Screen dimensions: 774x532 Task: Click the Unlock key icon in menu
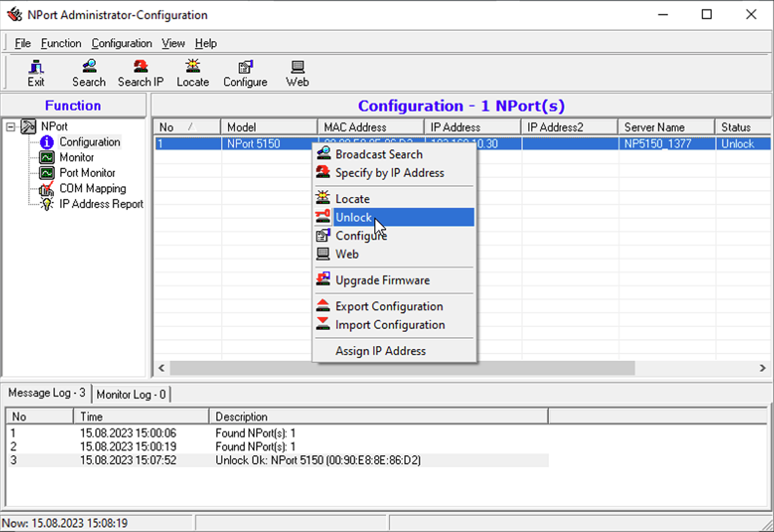(x=323, y=217)
